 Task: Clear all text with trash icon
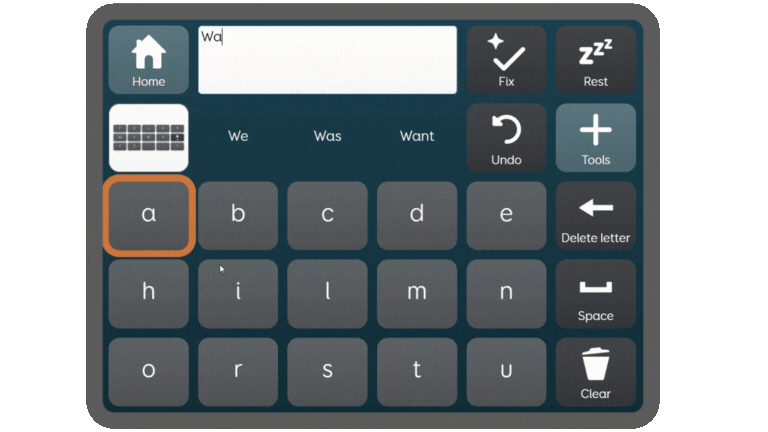click(x=596, y=372)
